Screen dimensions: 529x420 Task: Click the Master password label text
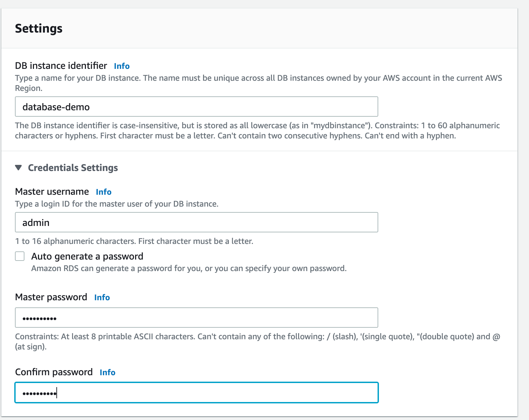tap(51, 297)
